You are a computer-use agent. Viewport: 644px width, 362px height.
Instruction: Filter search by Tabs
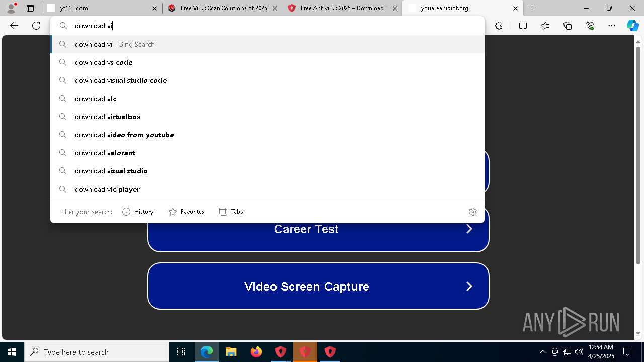point(231,212)
